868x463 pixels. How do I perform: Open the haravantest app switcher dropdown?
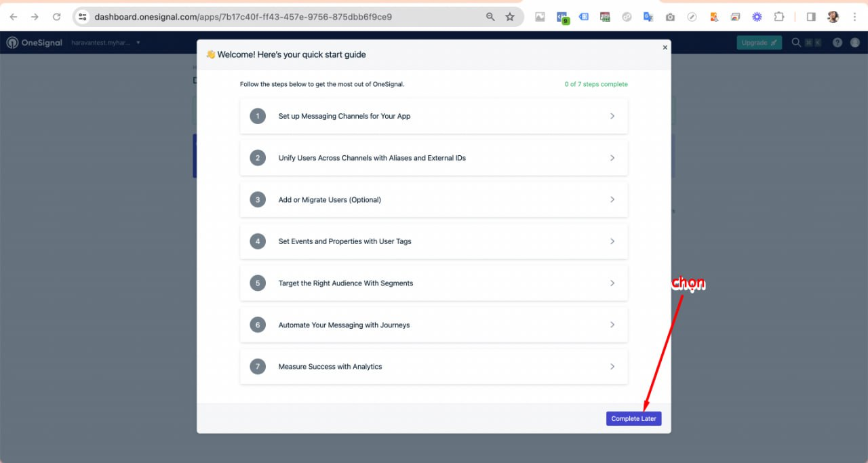coord(105,43)
